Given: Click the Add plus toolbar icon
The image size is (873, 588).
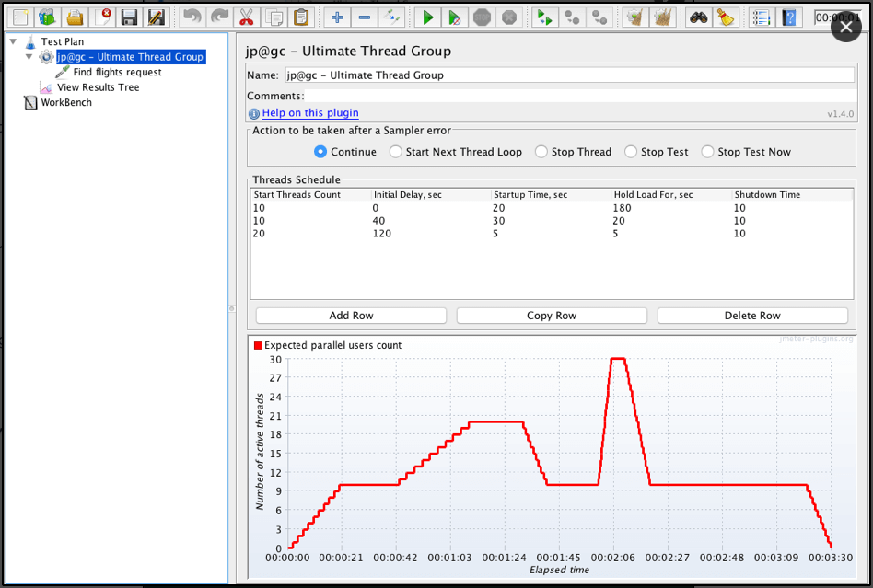Looking at the screenshot, I should point(337,17).
